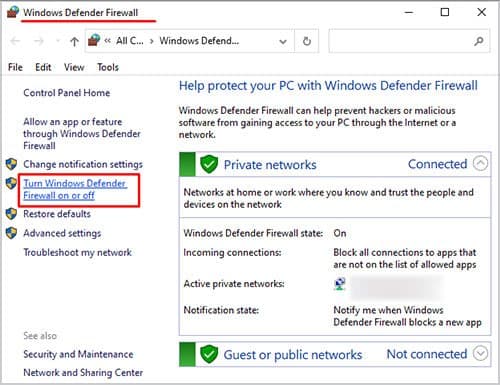
Task: Click shield icon beside Change notification settings
Action: coord(11,164)
